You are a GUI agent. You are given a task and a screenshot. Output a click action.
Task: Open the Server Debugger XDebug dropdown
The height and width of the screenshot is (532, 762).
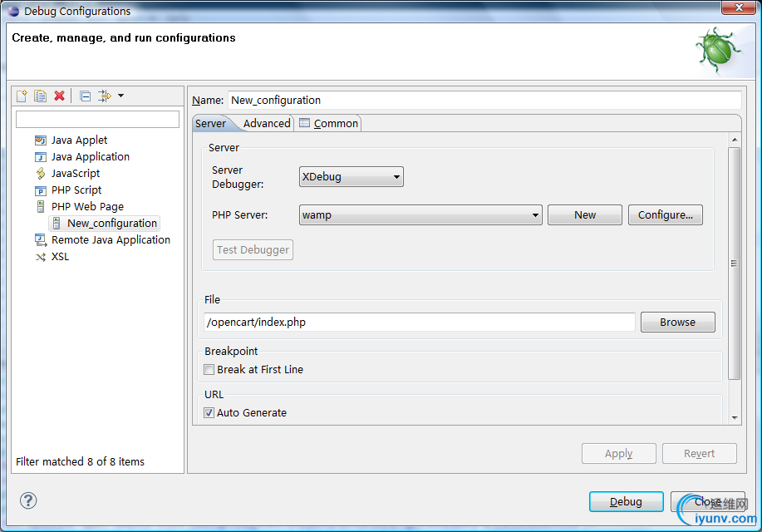coord(351,177)
